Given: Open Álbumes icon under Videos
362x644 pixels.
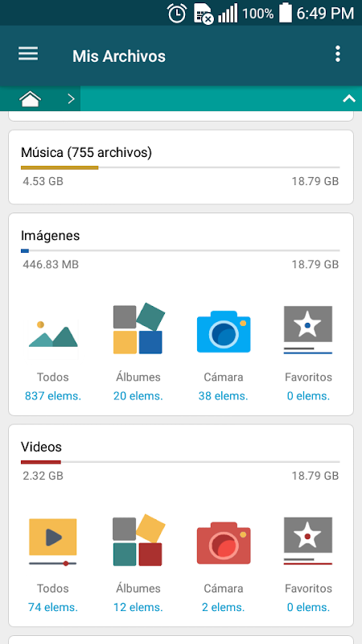Looking at the screenshot, I should tap(138, 539).
